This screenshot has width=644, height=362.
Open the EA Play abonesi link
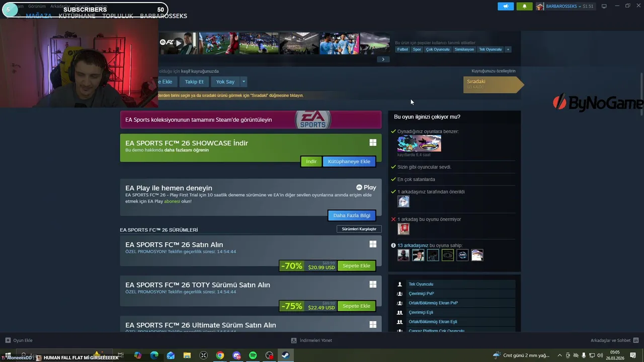pos(172,201)
